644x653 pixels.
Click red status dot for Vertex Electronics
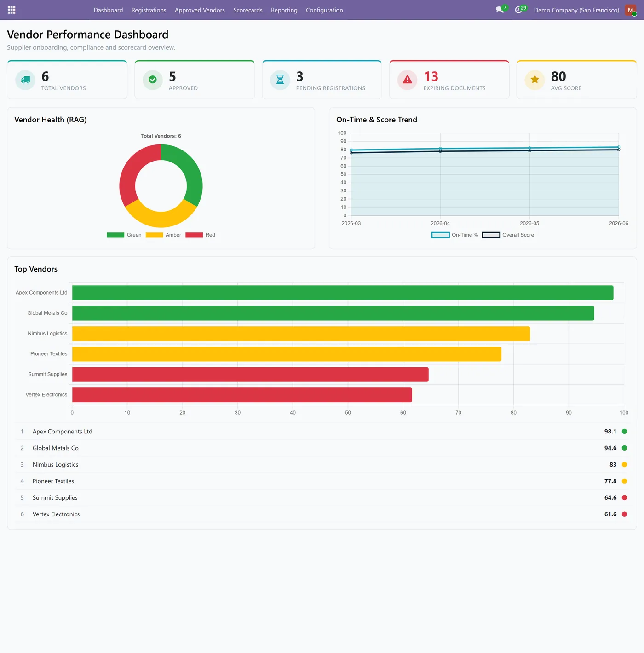tap(624, 514)
